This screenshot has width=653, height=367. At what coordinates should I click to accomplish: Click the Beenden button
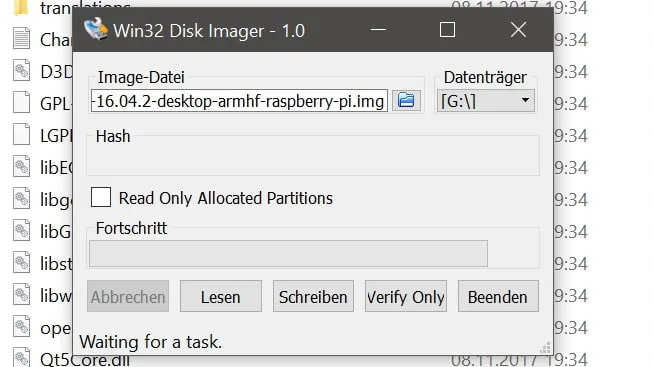[498, 296]
